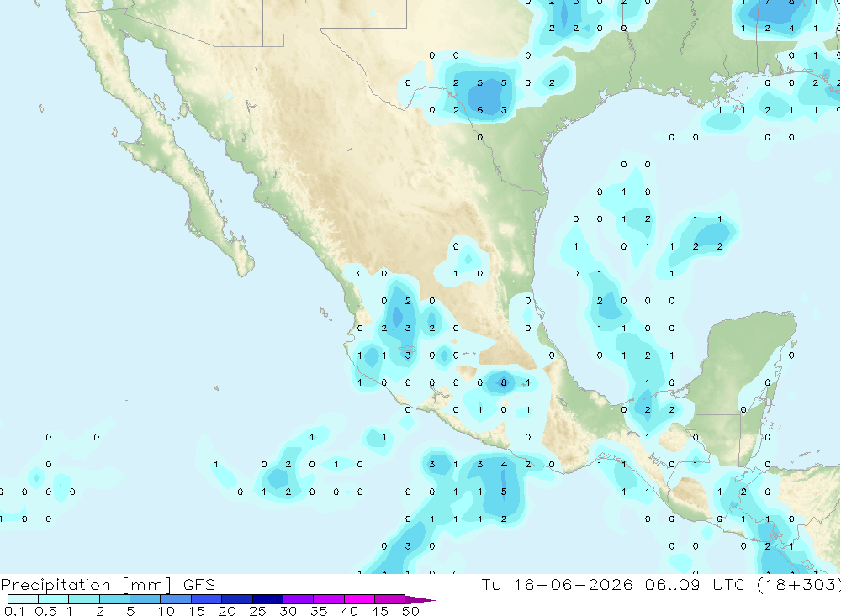
Task: Click the "Precipitation" title text
Action: click(x=56, y=585)
